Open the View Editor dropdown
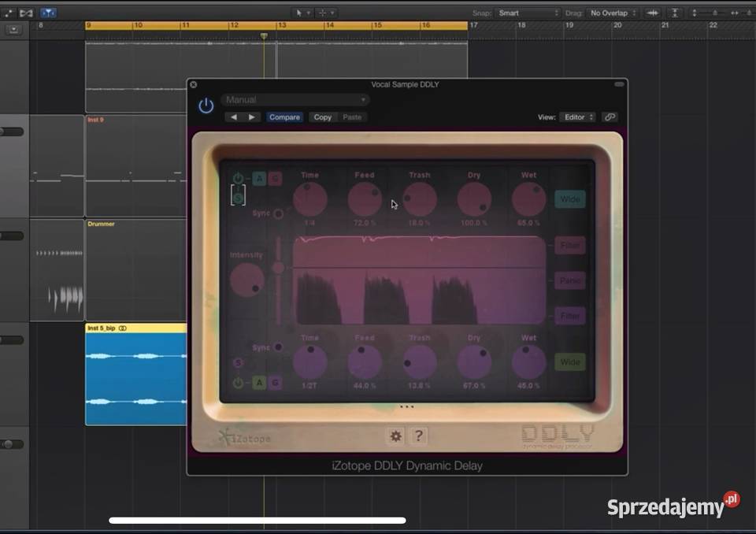This screenshot has height=534, width=756. click(577, 117)
